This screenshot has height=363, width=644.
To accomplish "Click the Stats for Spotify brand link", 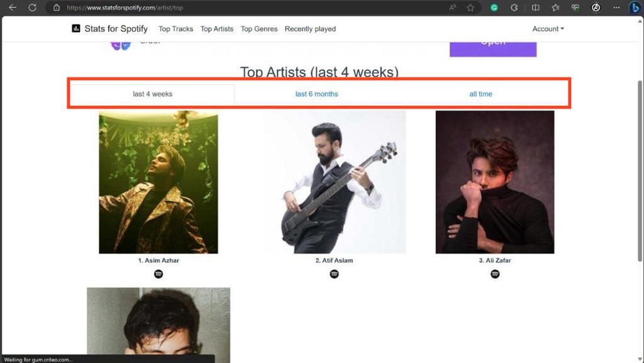I will pyautogui.click(x=109, y=28).
